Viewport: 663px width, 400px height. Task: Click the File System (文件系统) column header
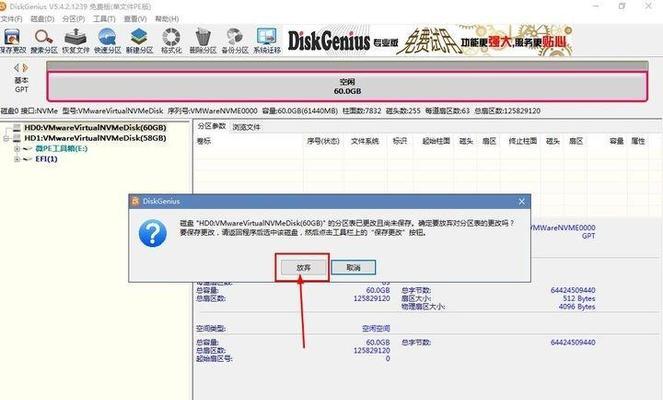coord(365,141)
